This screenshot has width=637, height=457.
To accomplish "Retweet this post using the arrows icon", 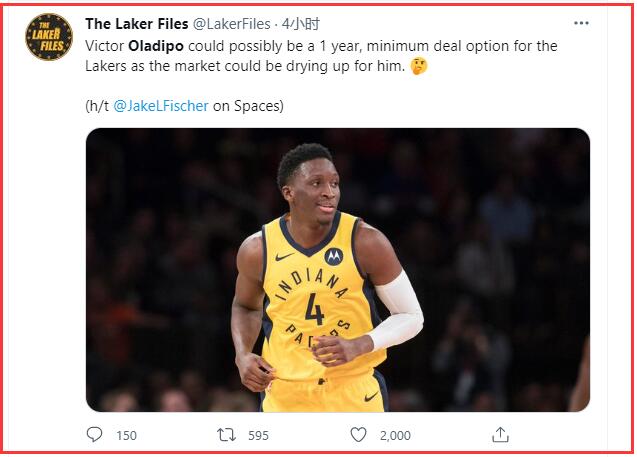I will click(x=227, y=435).
